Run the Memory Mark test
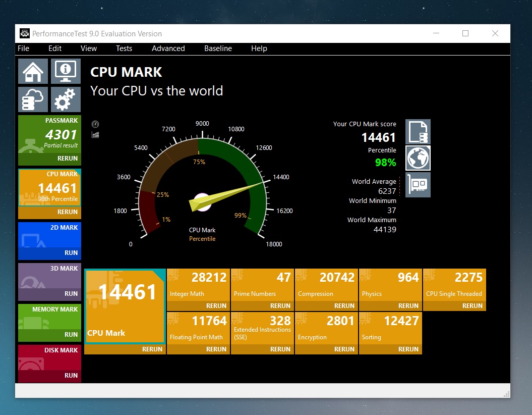532x415 pixels. click(49, 335)
